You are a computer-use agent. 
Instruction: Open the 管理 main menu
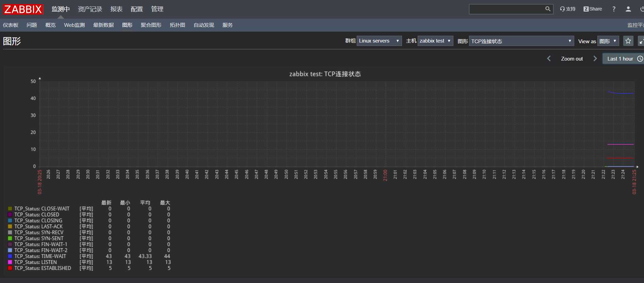[157, 9]
